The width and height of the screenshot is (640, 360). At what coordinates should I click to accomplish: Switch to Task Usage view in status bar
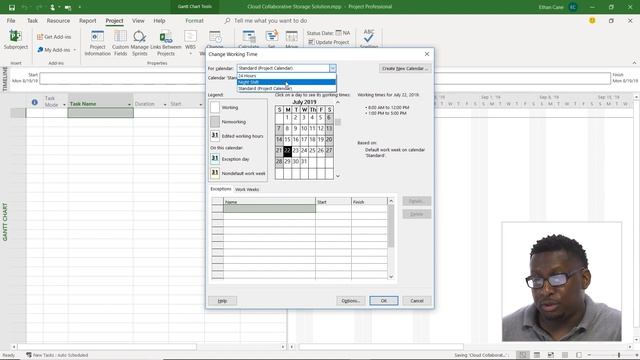click(537, 355)
